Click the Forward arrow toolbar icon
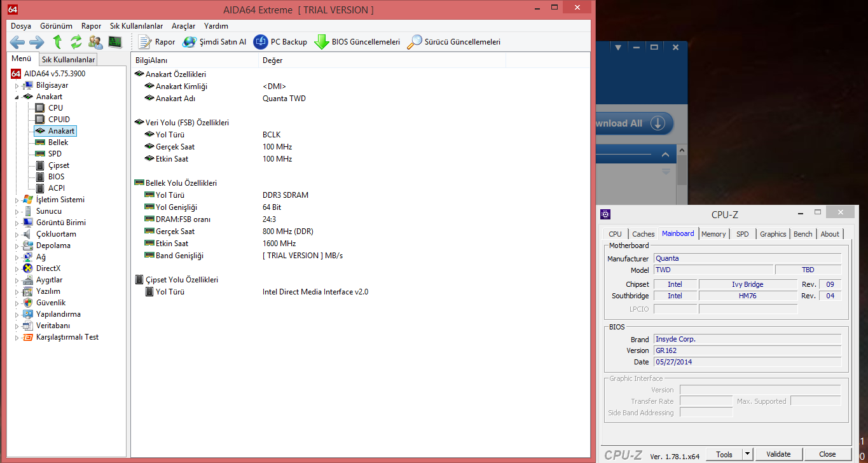Screen dimensions: 868x463 point(37,43)
